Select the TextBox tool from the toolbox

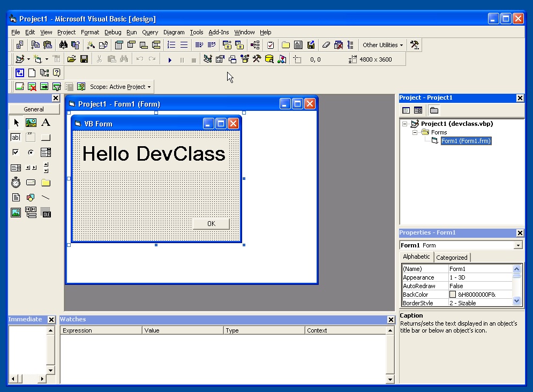pos(16,137)
